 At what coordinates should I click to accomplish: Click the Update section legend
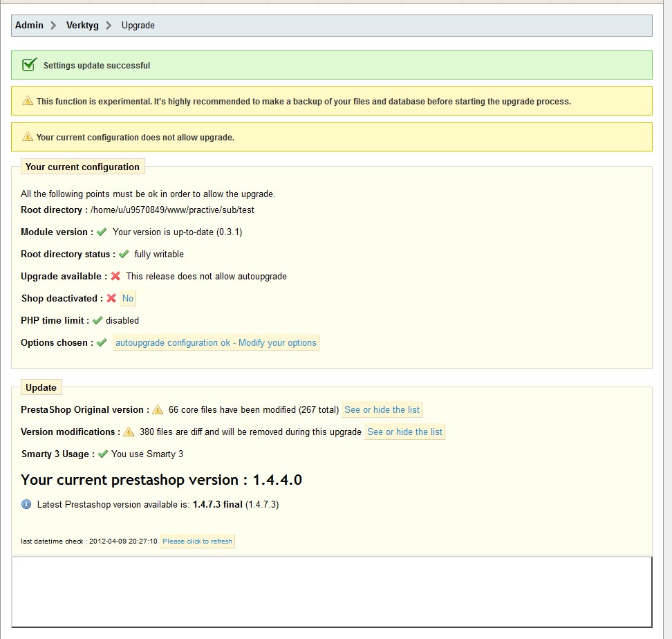(41, 387)
